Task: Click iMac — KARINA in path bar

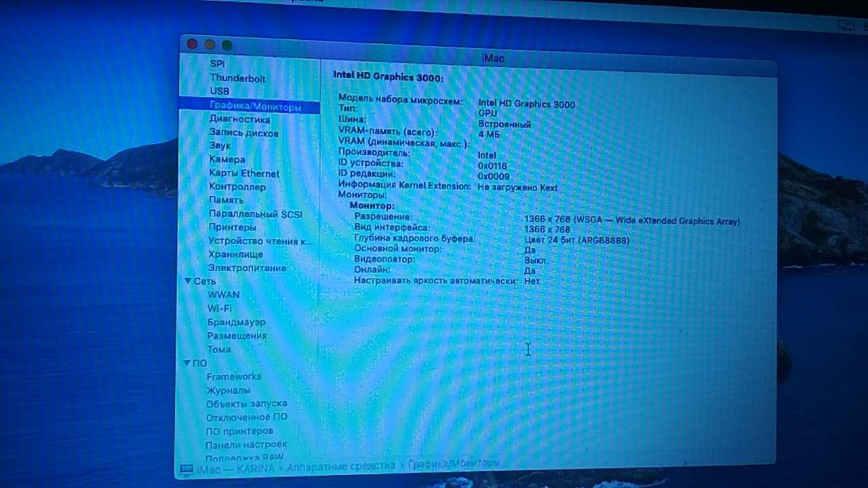Action: click(236, 468)
